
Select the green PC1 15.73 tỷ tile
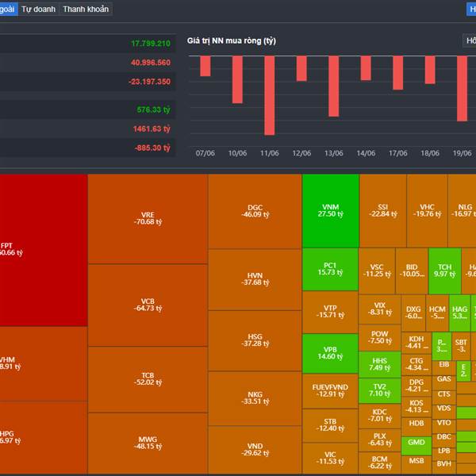pyautogui.click(x=330, y=269)
